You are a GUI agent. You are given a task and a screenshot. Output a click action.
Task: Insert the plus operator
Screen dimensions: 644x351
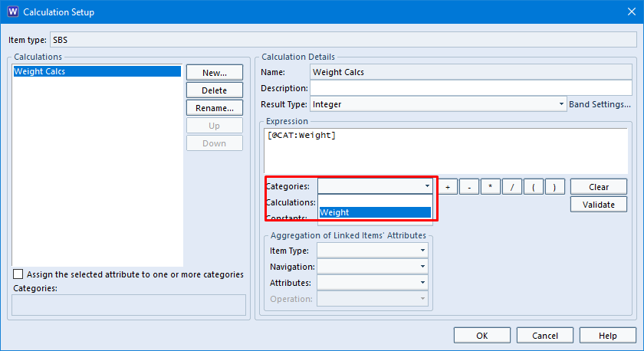[448, 187]
